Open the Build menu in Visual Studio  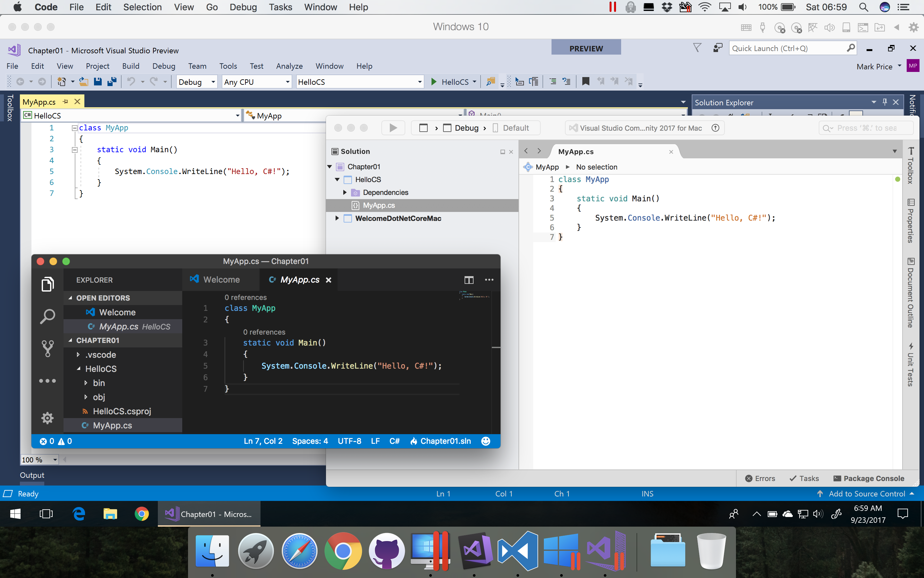tap(131, 66)
